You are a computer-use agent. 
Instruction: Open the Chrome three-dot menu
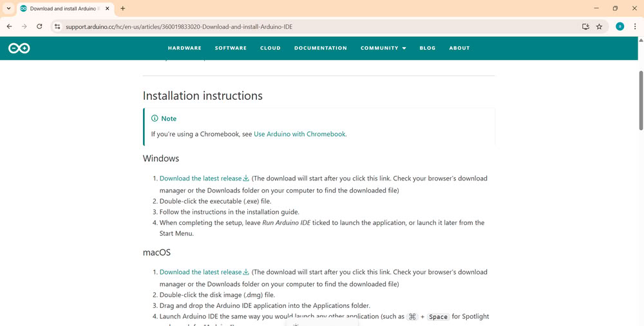(x=635, y=26)
